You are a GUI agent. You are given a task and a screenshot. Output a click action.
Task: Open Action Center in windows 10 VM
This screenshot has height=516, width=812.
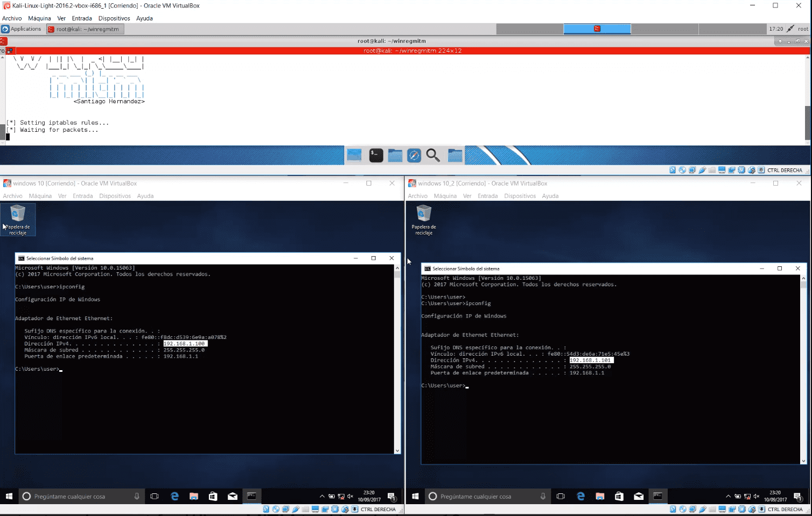point(392,496)
